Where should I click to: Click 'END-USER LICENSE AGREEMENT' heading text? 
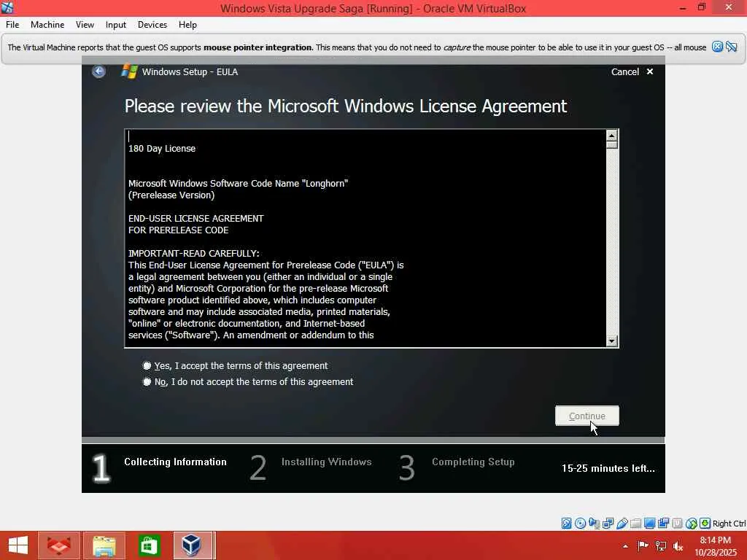coord(196,219)
